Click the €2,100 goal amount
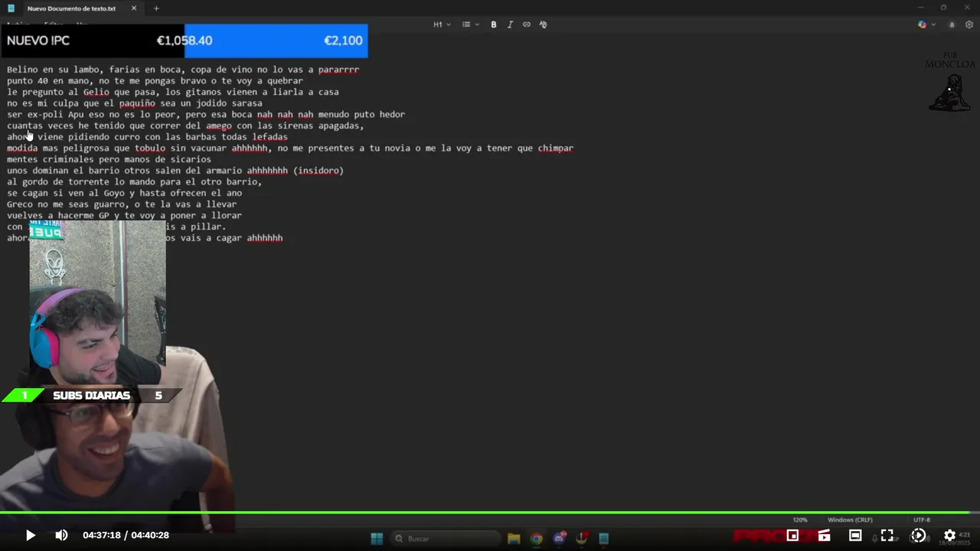This screenshot has width=980, height=551. 343,41
